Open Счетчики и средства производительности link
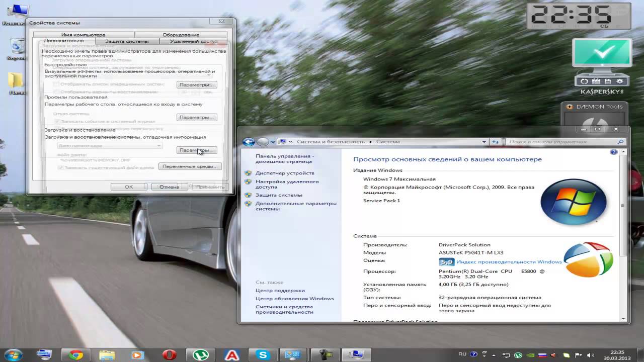Screen dimensions: 644x362 coord(284,309)
